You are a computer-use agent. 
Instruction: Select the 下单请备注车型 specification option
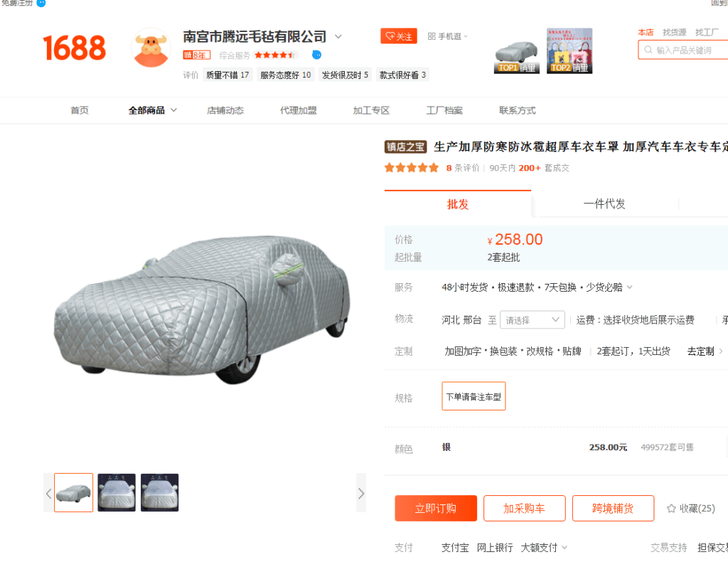tap(473, 396)
